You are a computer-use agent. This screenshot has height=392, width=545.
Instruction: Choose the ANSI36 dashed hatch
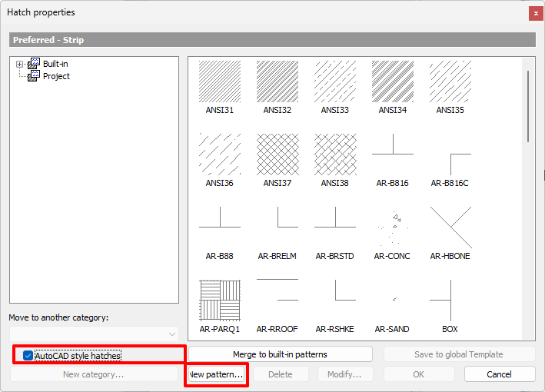pyautogui.click(x=220, y=154)
